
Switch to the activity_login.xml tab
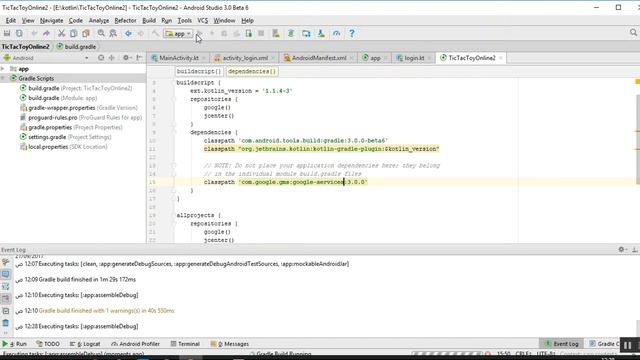(245, 58)
